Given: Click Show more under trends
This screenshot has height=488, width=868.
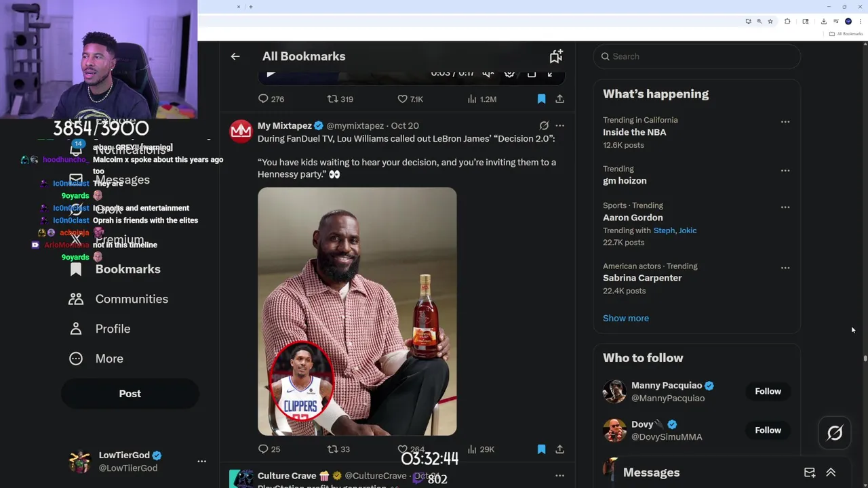Looking at the screenshot, I should (x=626, y=318).
